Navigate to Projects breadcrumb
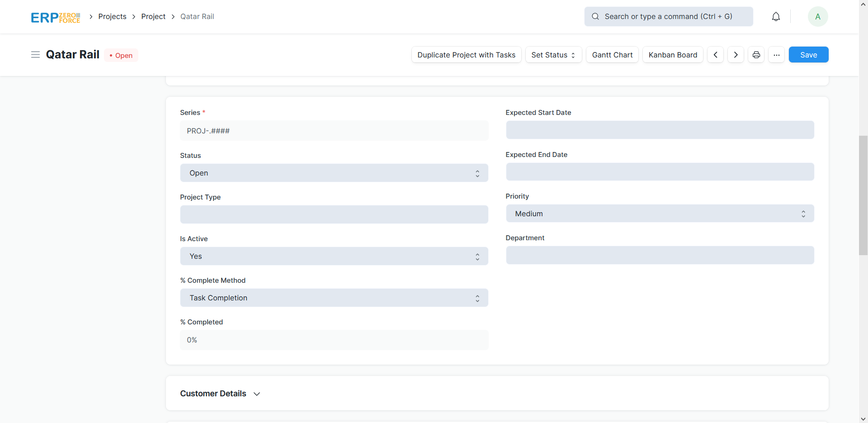Screen dimensions: 868x423 (112, 16)
